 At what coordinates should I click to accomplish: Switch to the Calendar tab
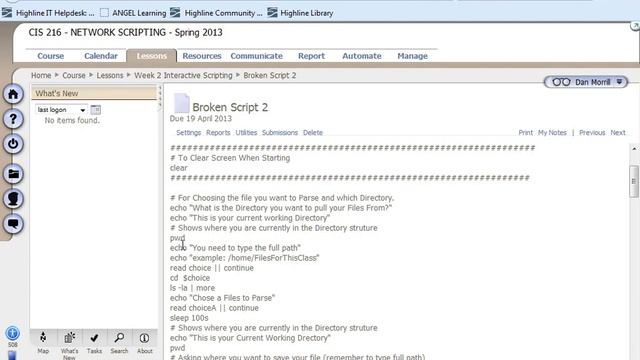[x=101, y=56]
